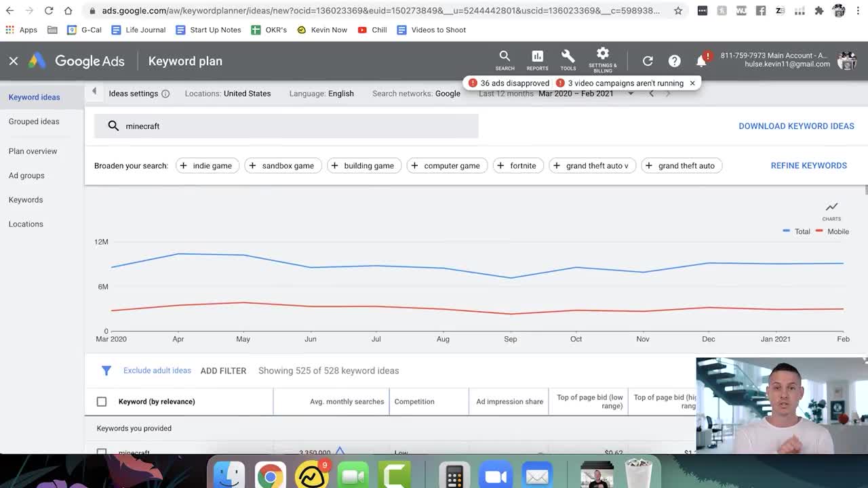868x488 pixels.
Task: Sort by Avg. monthly searches column
Action: 347,402
